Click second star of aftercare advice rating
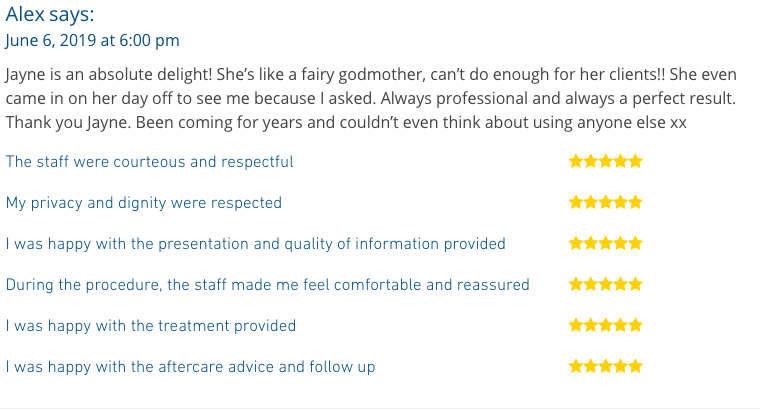784x411 pixels. pyautogui.click(x=590, y=366)
